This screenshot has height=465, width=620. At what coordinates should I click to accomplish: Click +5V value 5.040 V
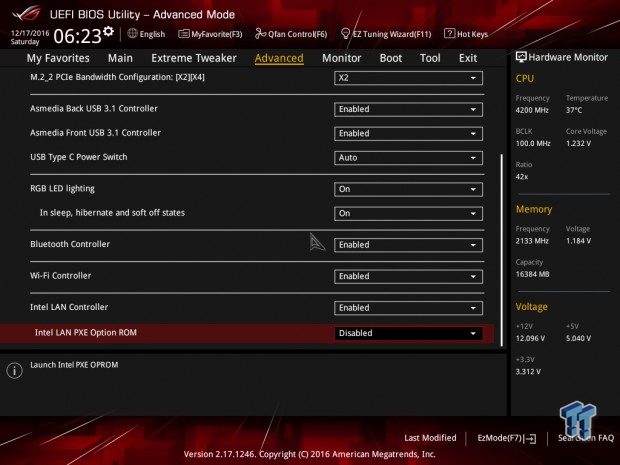tap(578, 338)
